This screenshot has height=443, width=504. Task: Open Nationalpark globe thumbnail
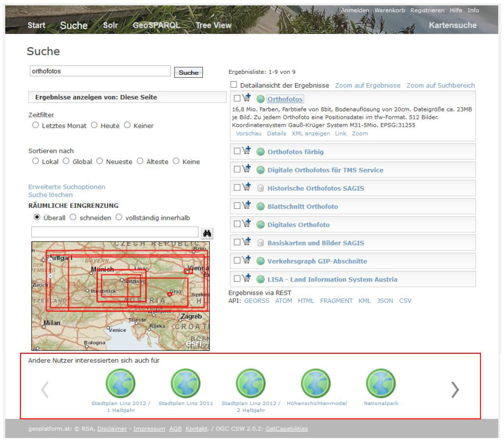[381, 383]
